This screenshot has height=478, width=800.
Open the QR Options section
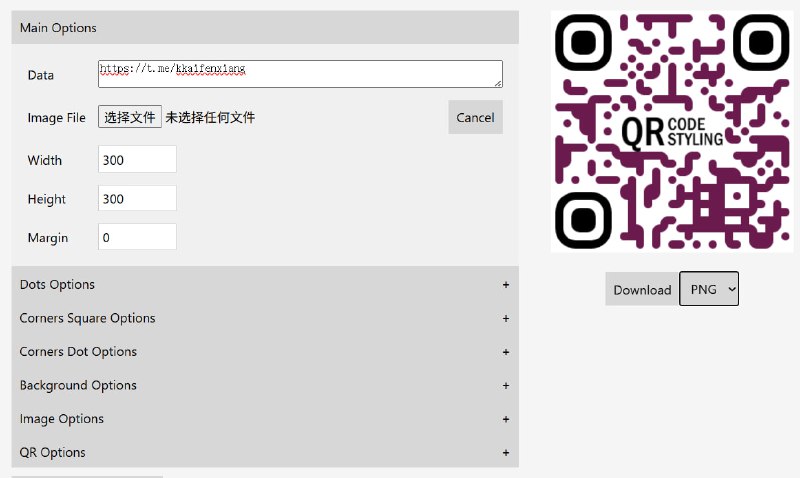tap(265, 452)
